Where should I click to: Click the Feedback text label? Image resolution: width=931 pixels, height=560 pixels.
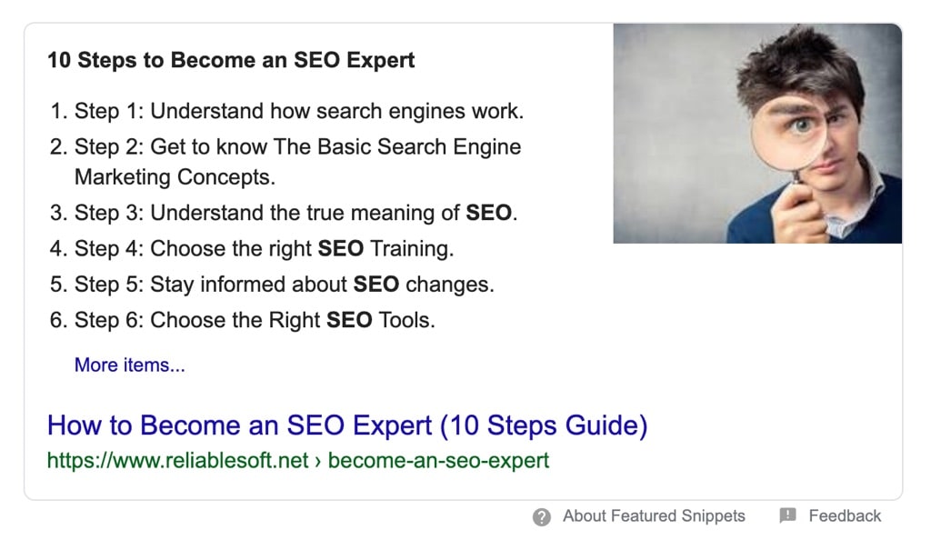(x=845, y=515)
